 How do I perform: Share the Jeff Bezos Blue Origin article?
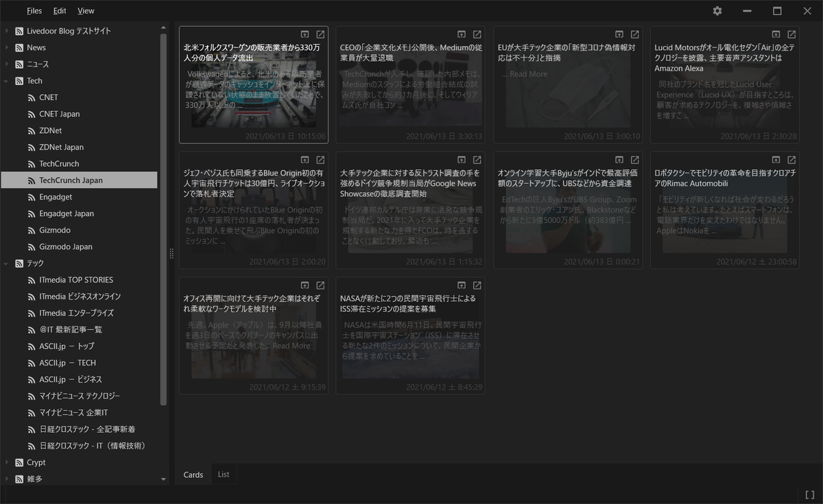(304, 159)
